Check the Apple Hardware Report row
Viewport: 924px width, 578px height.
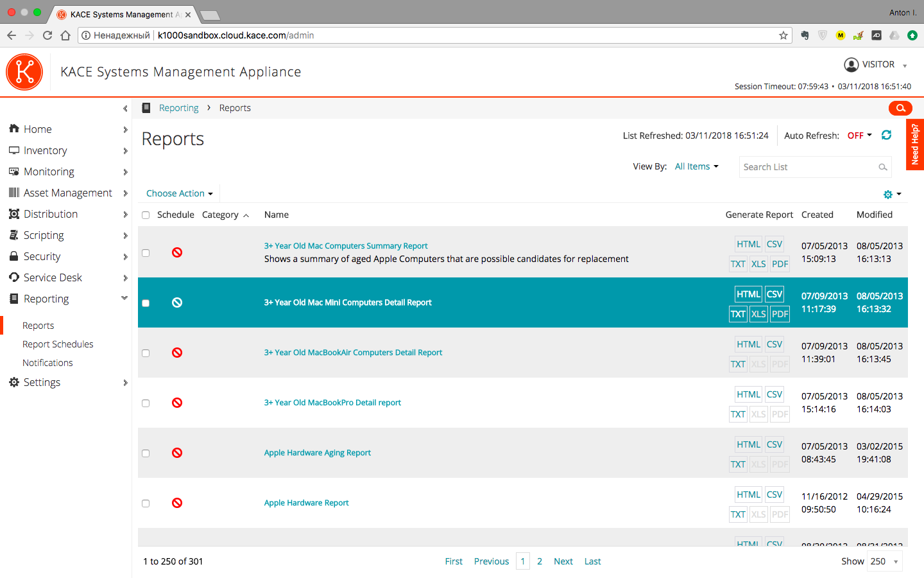point(146,504)
